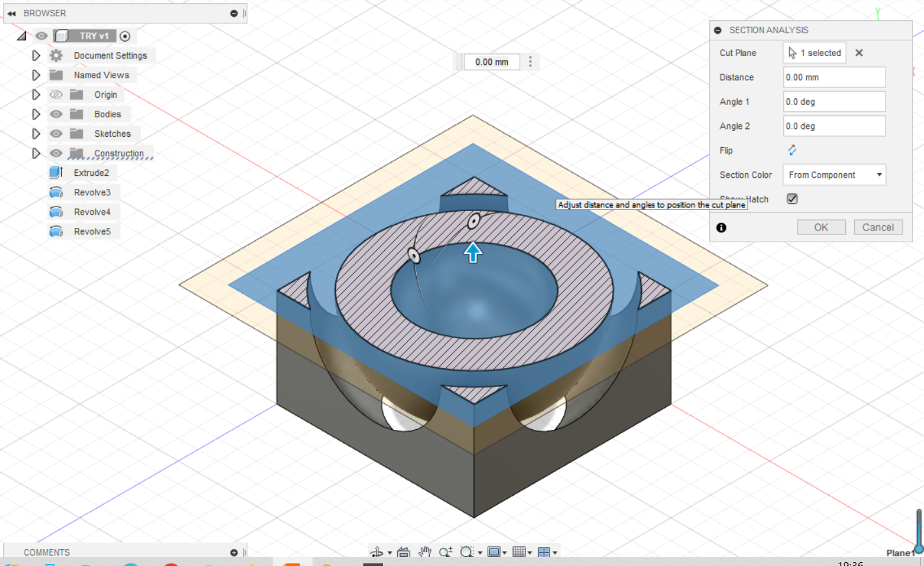Open Zoom Window dropdown arrow
The width and height of the screenshot is (924, 566).
tap(480, 553)
